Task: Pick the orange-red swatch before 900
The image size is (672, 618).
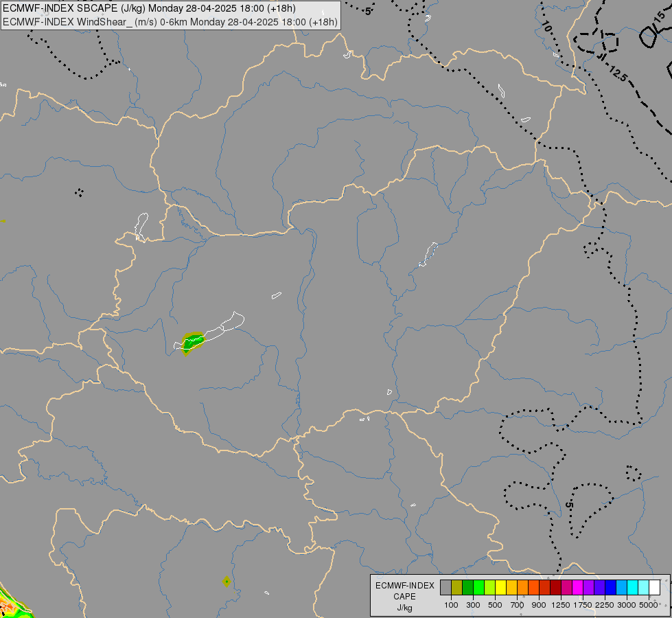Action: coord(533,587)
